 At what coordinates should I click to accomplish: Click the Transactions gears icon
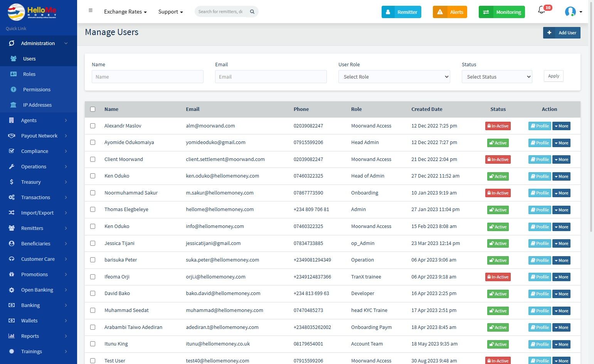[12, 197]
